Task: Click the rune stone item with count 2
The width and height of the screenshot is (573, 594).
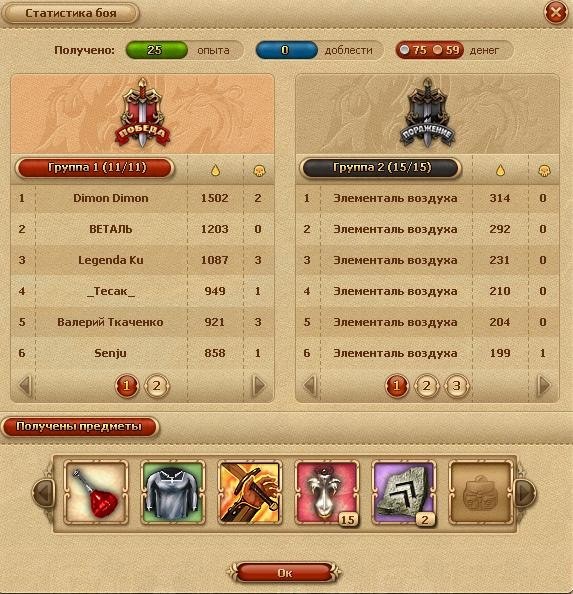Action: point(404,492)
